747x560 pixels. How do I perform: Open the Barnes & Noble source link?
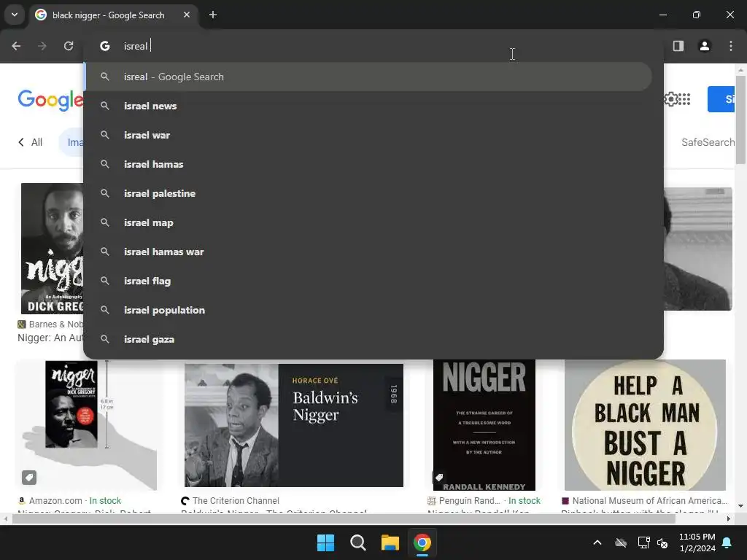50,324
